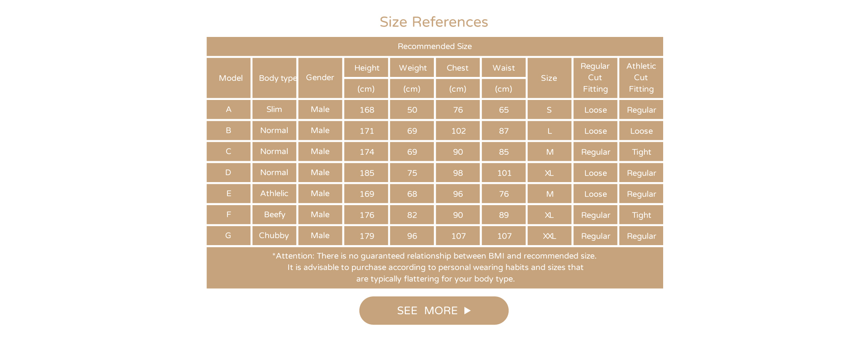Click the Size References heading
The width and height of the screenshot is (868, 339).
(434, 22)
